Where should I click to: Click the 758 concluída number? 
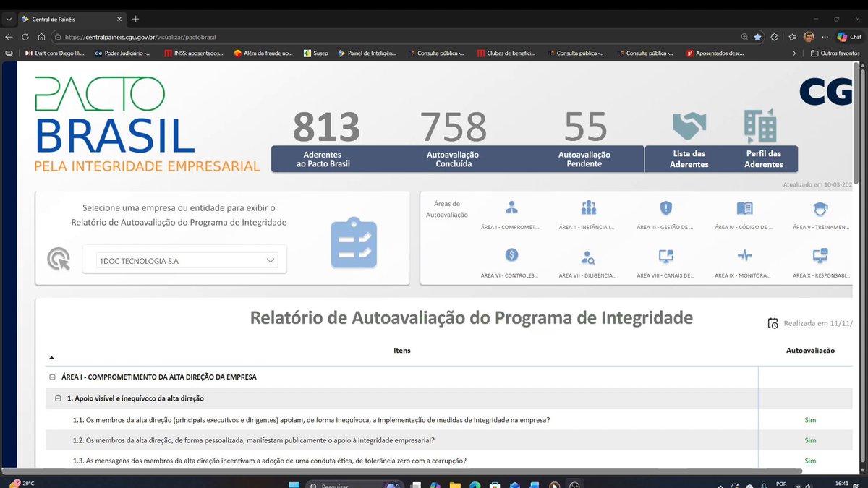pyautogui.click(x=454, y=127)
